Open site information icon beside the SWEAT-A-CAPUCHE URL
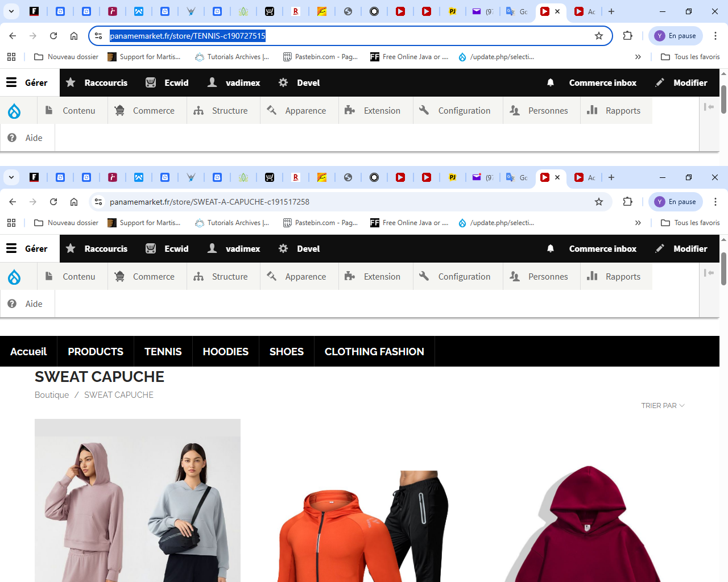Image resolution: width=728 pixels, height=582 pixels. [x=98, y=202]
